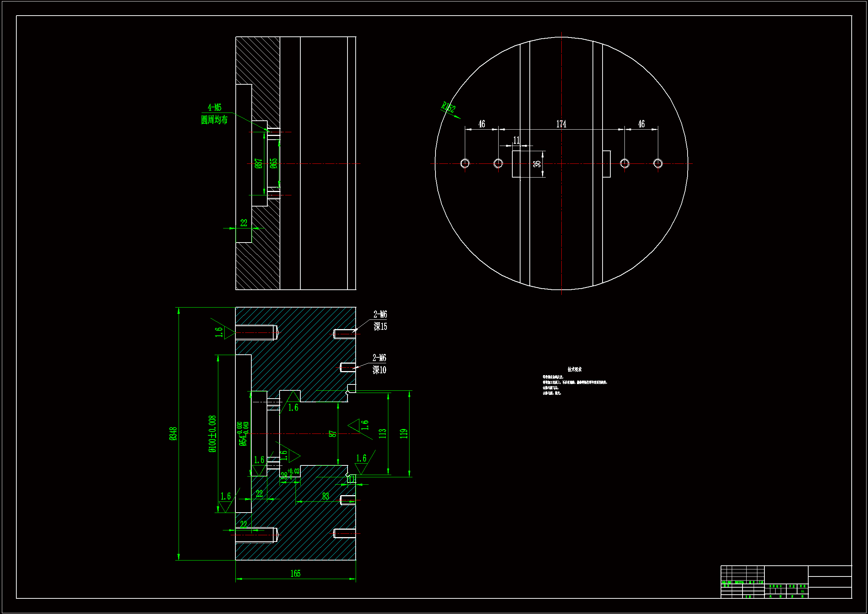Click the 圆周均布 annotation text
This screenshot has height=614, width=868.
click(x=214, y=120)
